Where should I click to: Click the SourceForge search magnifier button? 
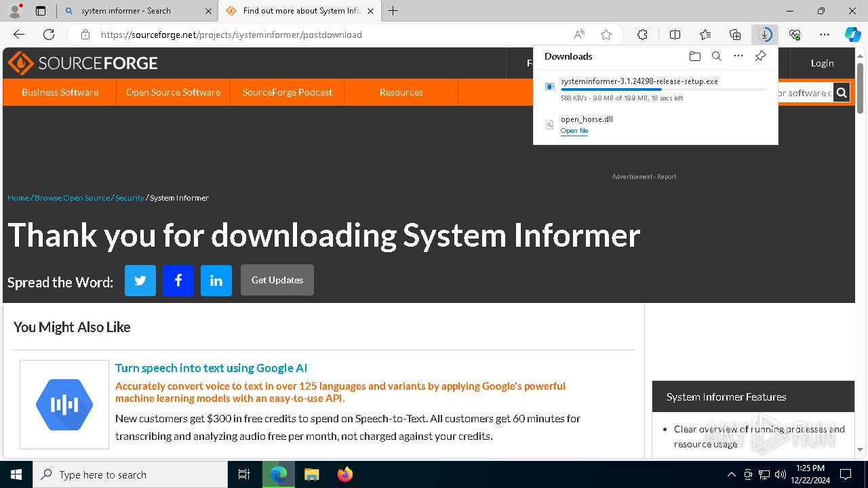(x=842, y=93)
